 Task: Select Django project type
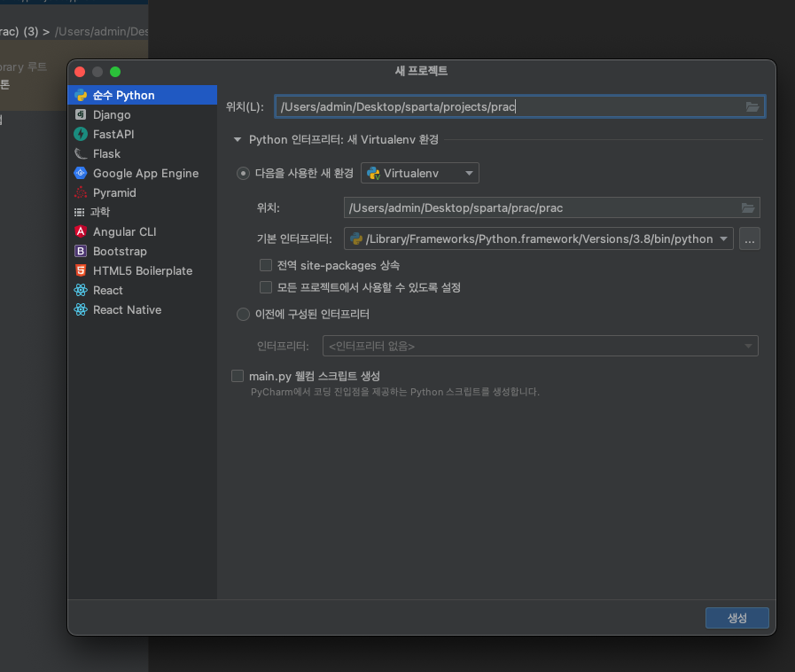coord(143,114)
